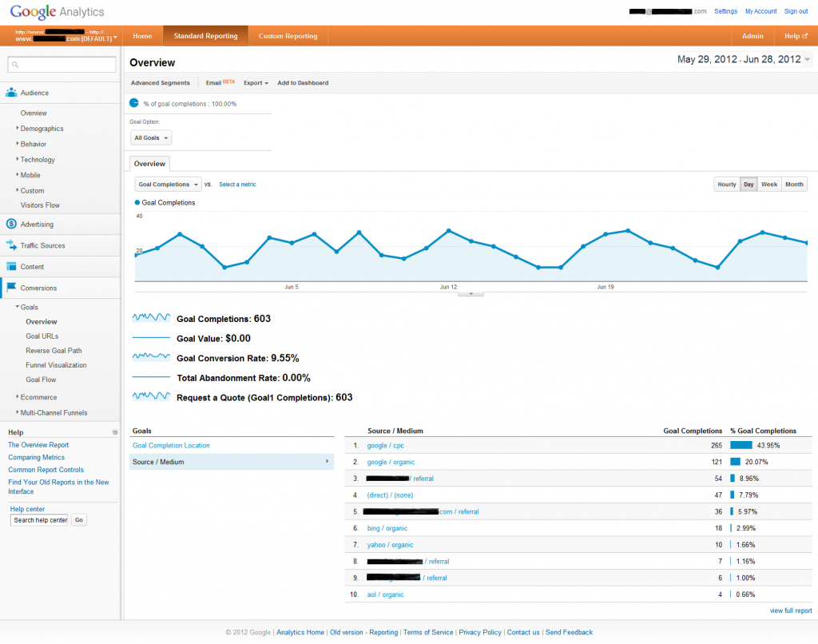Click Email BETA button
The width and height of the screenshot is (818, 644).
point(220,82)
